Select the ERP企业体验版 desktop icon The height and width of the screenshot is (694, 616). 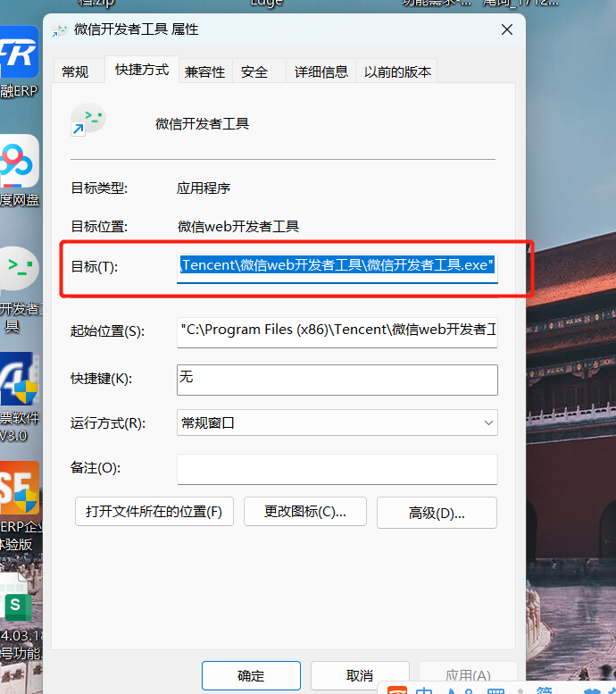[x=21, y=505]
